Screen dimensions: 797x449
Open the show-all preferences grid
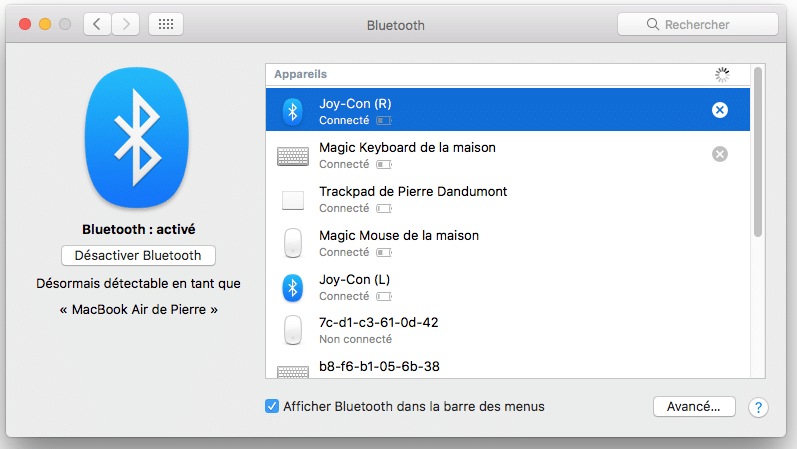(x=166, y=24)
